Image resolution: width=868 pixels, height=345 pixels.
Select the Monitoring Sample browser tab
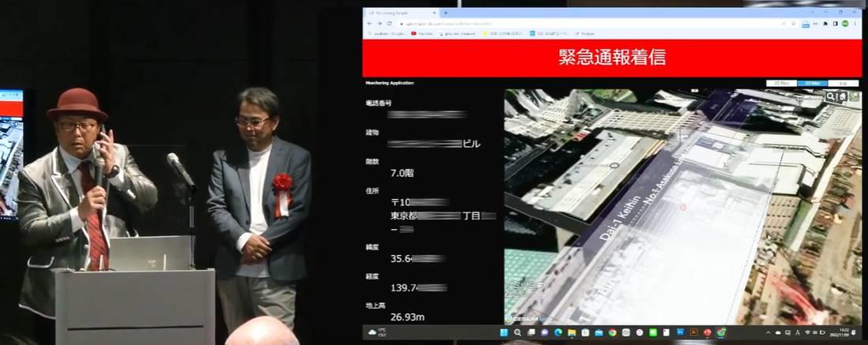[401, 13]
